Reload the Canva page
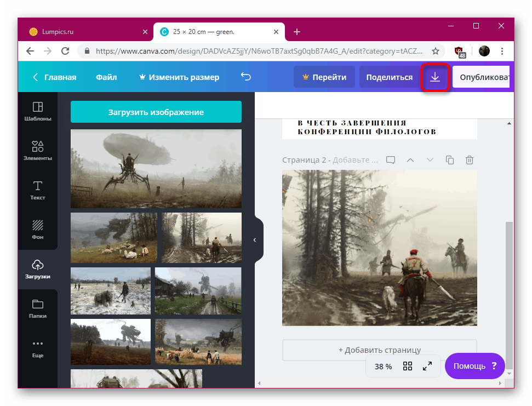The width and height of the screenshot is (532, 406). pyautogui.click(x=65, y=51)
